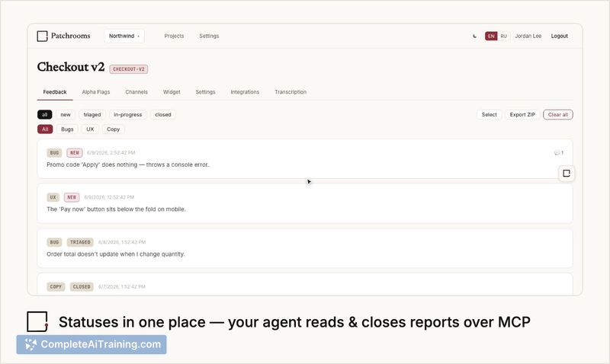Open Settings in the top navigation
Image resolution: width=610 pixels, height=364 pixels.
coord(209,36)
